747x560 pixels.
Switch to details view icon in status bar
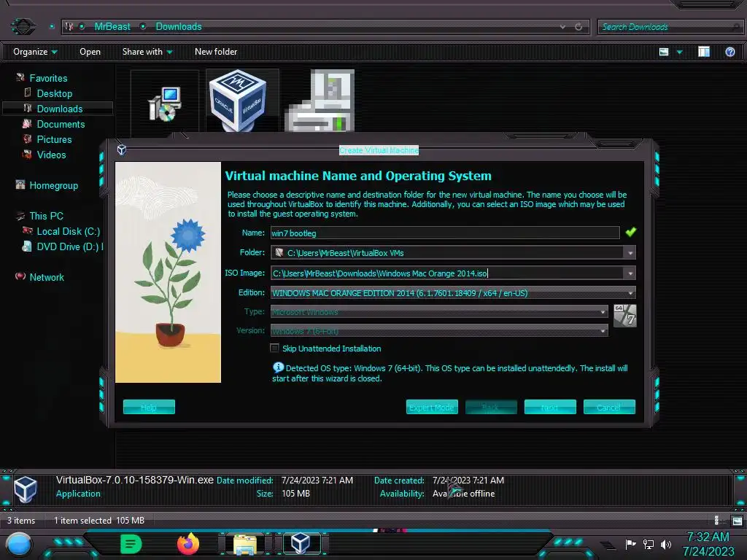coord(717,521)
